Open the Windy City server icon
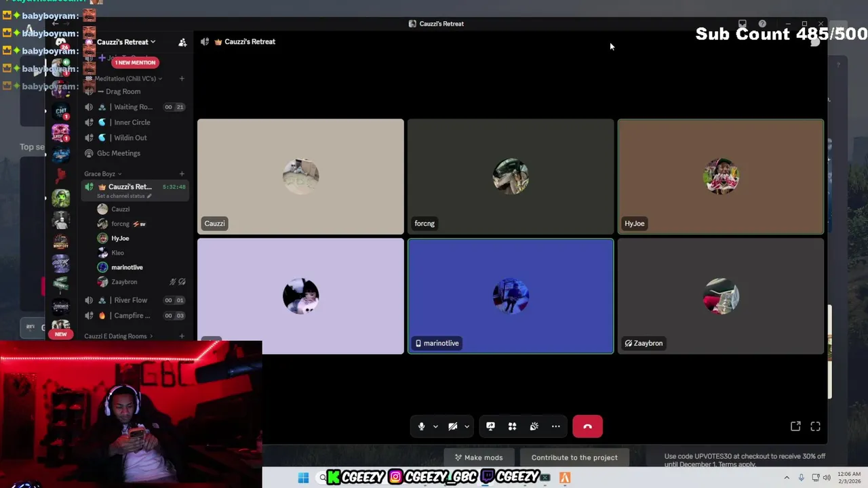The image size is (868, 488). [x=61, y=242]
